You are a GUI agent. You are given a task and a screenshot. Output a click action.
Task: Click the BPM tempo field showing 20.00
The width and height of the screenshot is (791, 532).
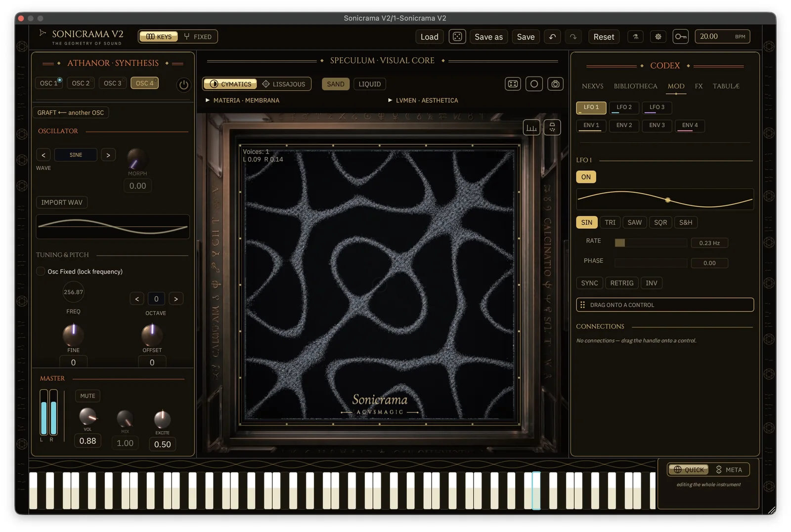point(722,37)
